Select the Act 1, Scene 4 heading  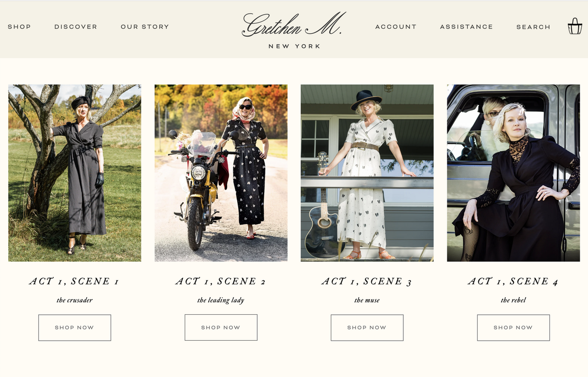[x=513, y=281]
